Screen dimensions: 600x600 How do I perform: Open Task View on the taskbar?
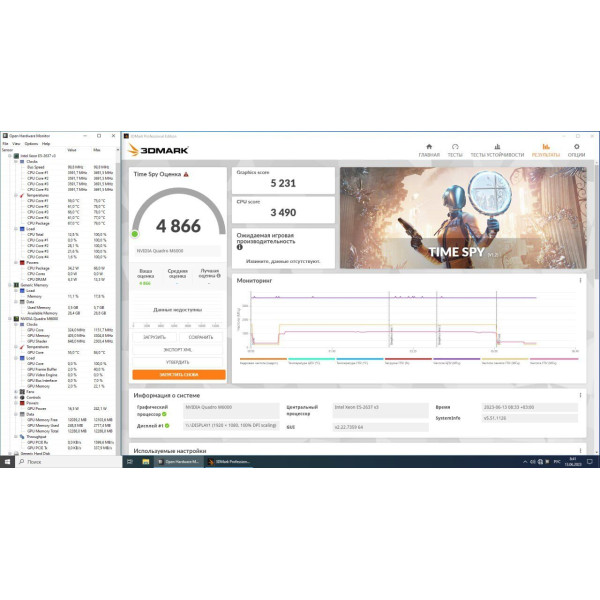[130, 462]
